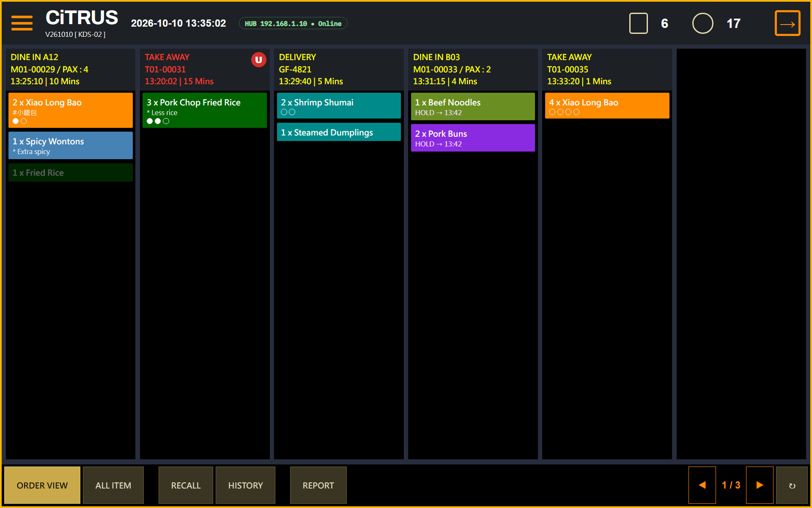Select 1 x Beef Noodles held item
This screenshot has height=508, width=812.
coord(473,106)
